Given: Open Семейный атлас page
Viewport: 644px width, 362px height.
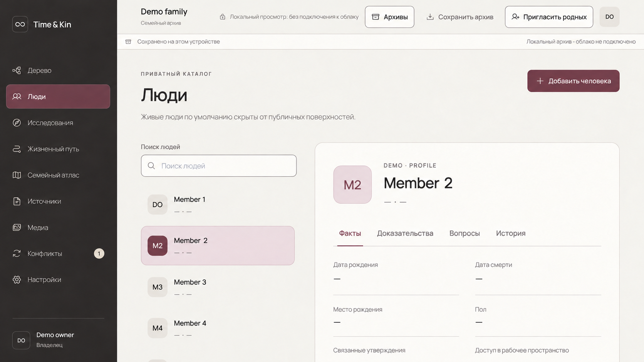Looking at the screenshot, I should 58,175.
